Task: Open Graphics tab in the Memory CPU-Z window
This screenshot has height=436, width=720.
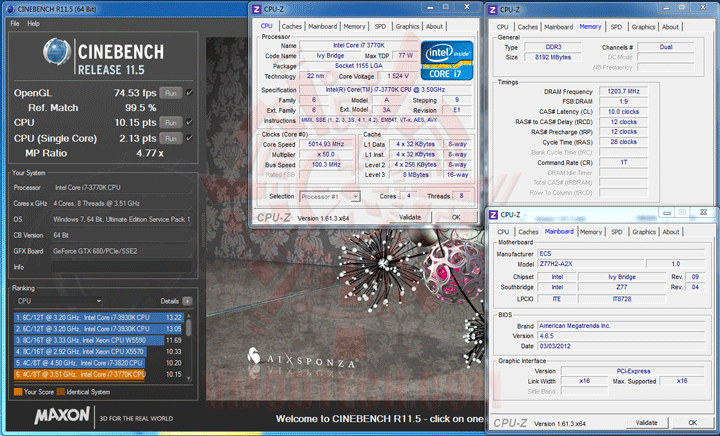Action: click(643, 27)
